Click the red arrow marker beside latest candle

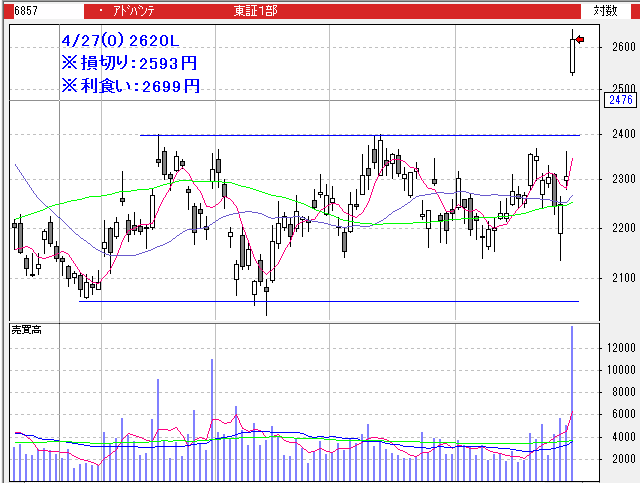pos(579,39)
